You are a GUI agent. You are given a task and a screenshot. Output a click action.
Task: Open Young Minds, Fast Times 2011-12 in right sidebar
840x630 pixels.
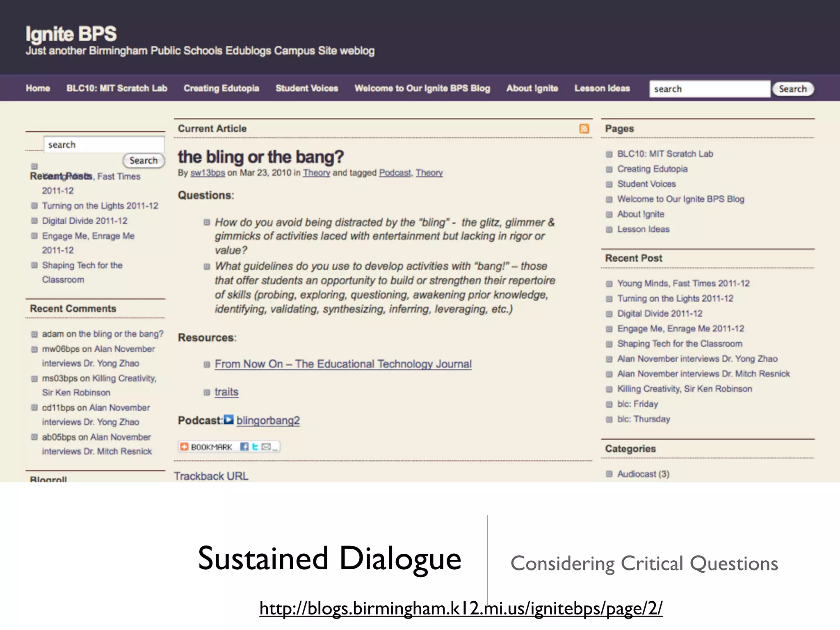click(x=683, y=283)
